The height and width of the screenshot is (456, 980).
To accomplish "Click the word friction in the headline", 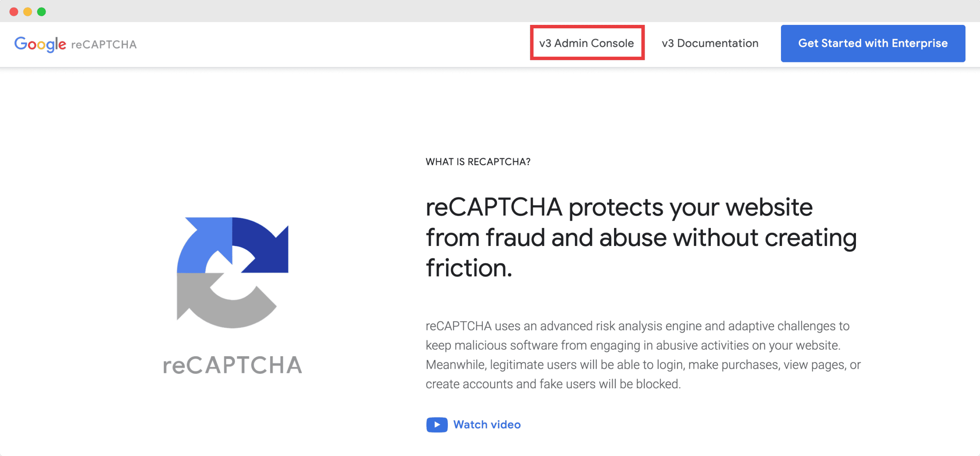I will click(x=469, y=268).
